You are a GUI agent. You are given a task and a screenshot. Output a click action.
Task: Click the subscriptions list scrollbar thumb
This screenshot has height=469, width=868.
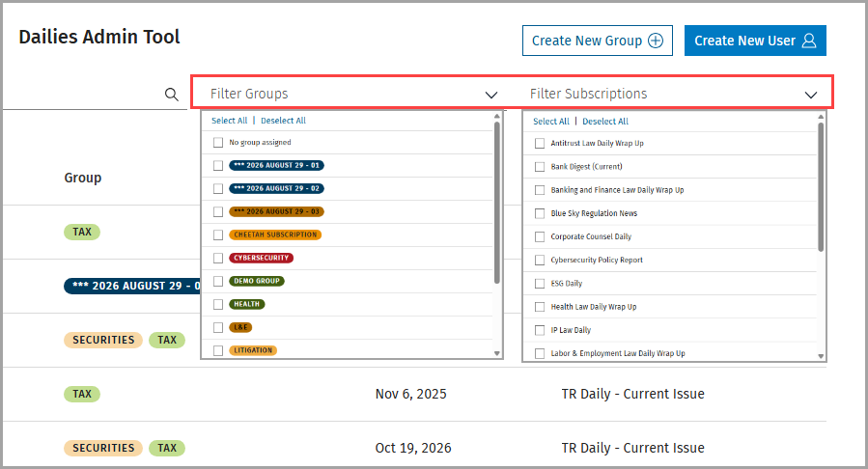coord(821,187)
